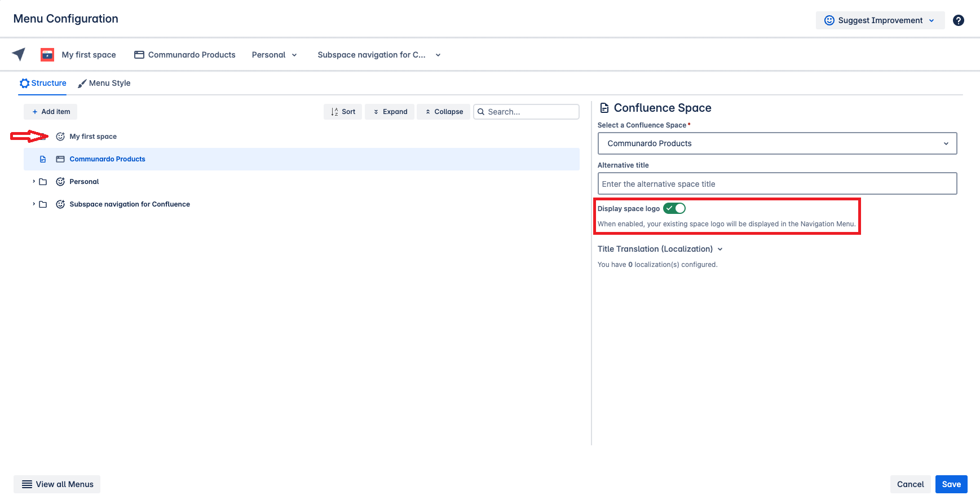The image size is (980, 504).
Task: Click the folder icon next to Subspace navigation
Action: point(43,204)
